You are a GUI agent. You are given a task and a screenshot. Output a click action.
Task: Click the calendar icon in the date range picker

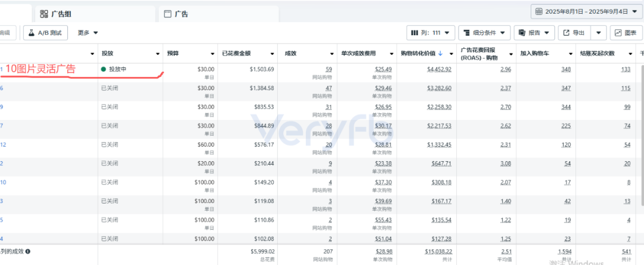[x=539, y=11]
